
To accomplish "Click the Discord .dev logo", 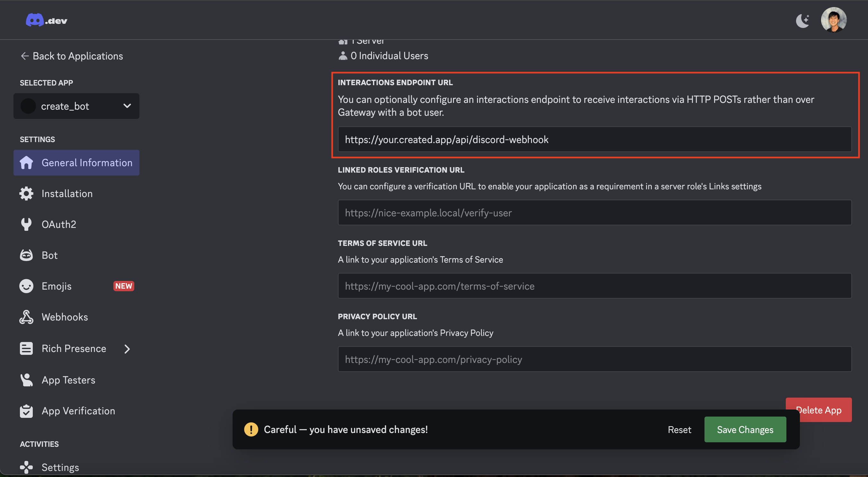I will [x=47, y=20].
